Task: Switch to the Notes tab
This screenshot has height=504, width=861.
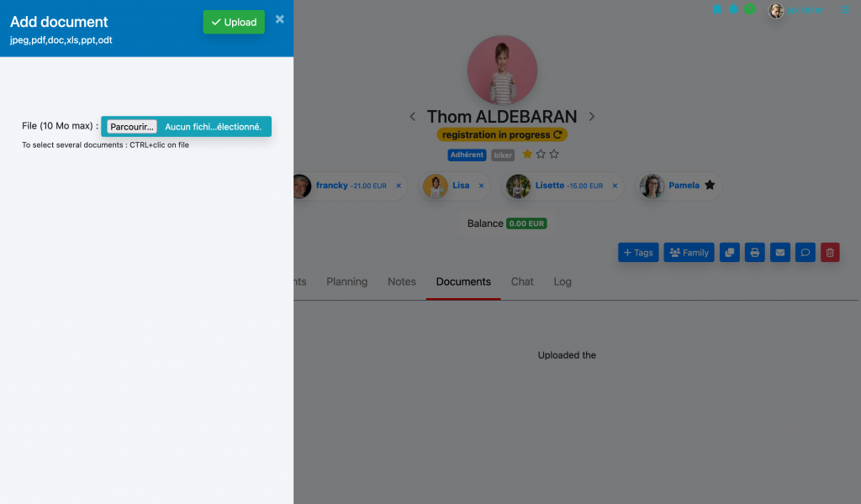Action: pos(402,282)
